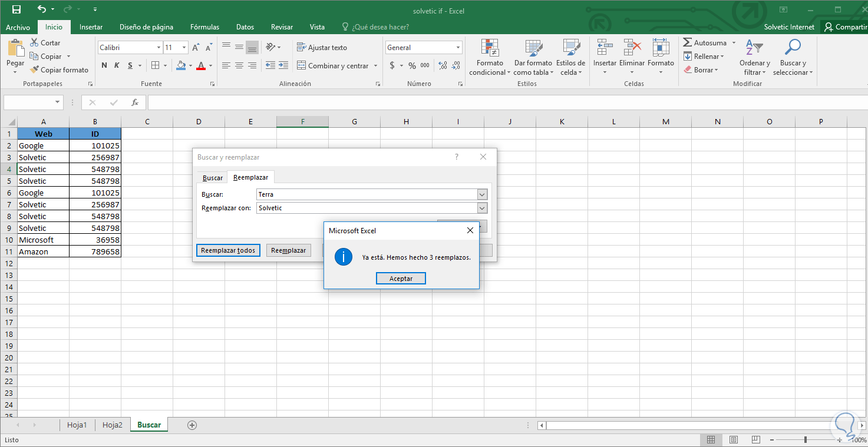
Task: Click the red font color swatch
Action: [x=201, y=66]
